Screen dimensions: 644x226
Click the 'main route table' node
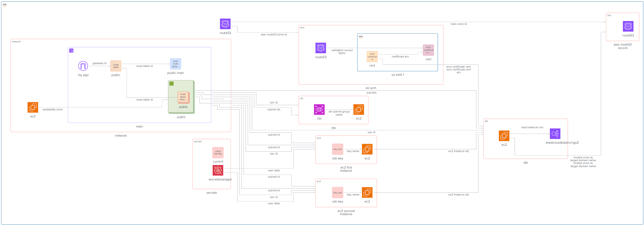[176, 64]
